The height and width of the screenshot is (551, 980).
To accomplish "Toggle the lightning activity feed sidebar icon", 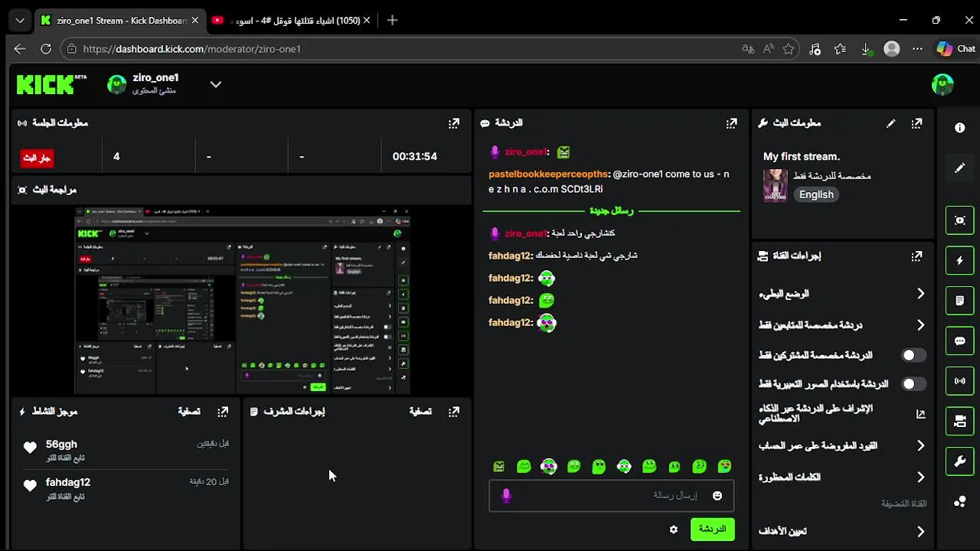I will pyautogui.click(x=960, y=260).
